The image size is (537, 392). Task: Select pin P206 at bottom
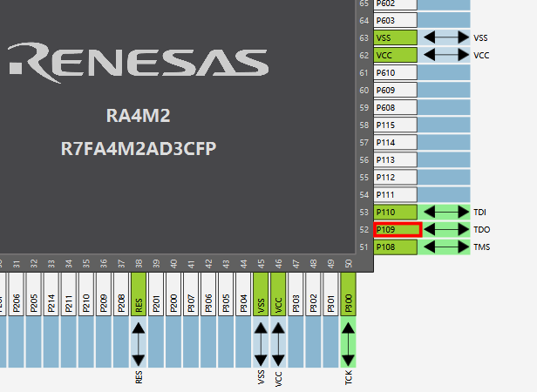(x=17, y=294)
